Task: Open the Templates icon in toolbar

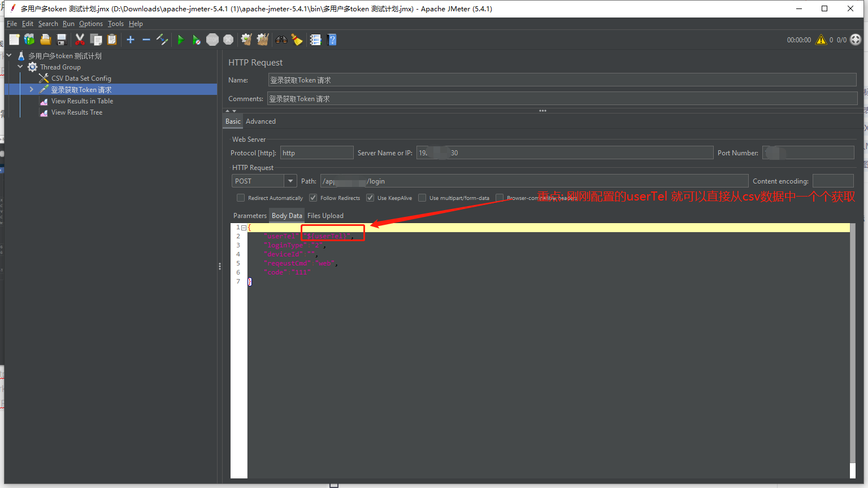Action: 29,40
